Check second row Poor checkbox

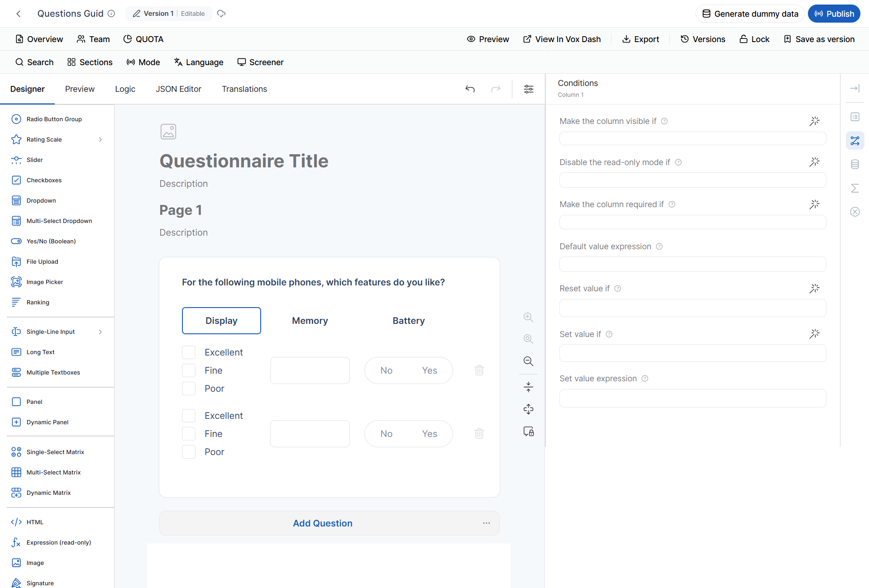pyautogui.click(x=189, y=452)
